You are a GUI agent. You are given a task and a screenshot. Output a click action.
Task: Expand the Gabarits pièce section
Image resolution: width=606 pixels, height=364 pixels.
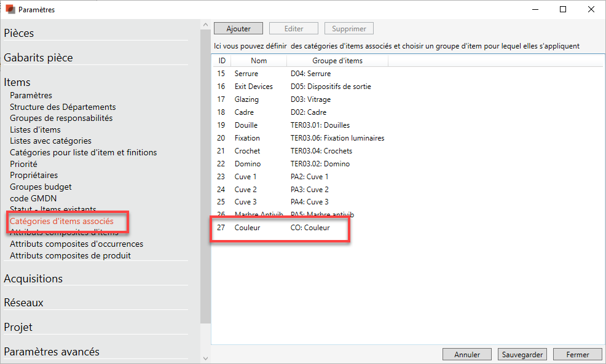point(38,58)
